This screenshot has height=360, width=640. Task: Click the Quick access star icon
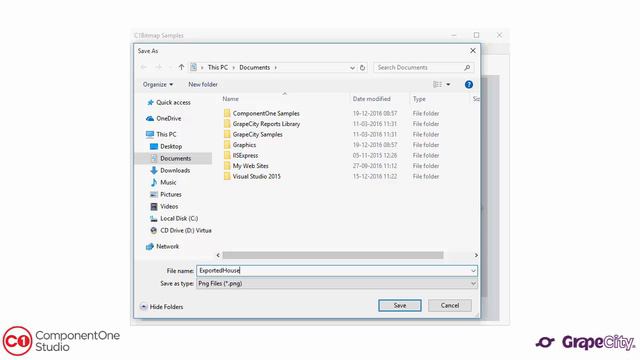tap(150, 102)
